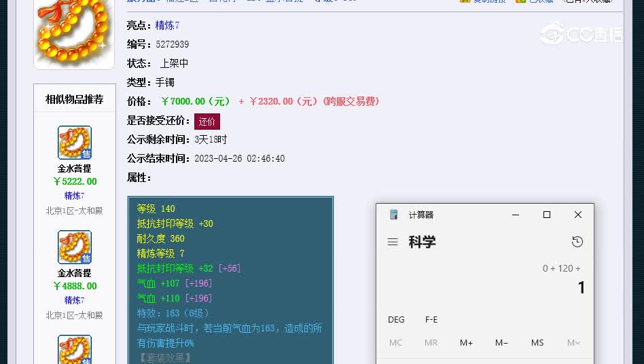Minimize the calculator window

tap(516, 215)
